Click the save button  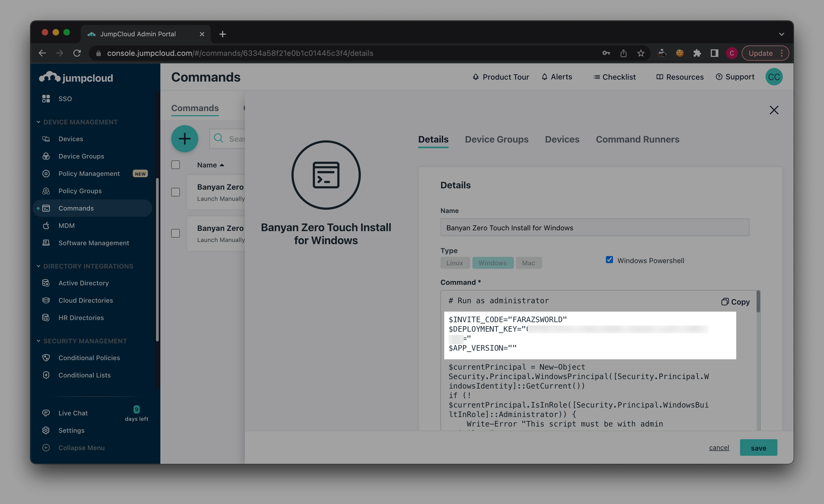pyautogui.click(x=758, y=448)
